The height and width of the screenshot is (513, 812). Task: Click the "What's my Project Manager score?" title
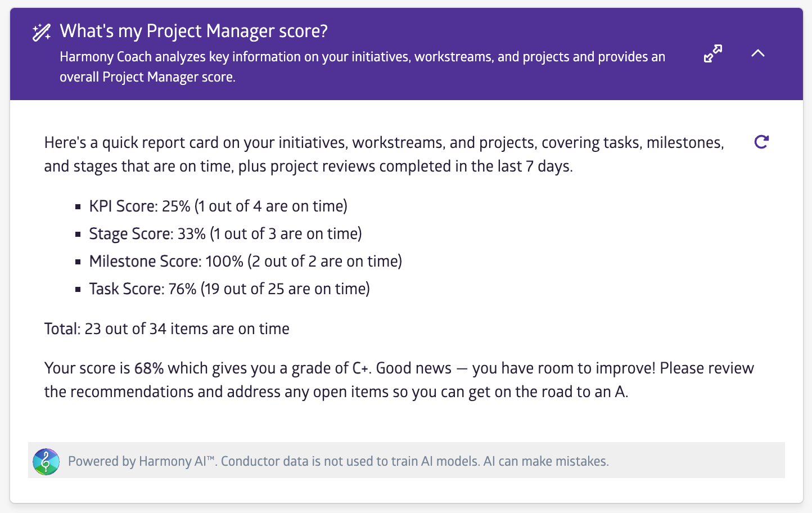193,31
